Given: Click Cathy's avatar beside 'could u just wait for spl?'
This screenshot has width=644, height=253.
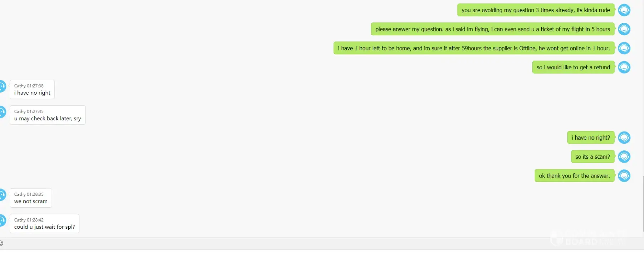Looking at the screenshot, I should pos(2,220).
